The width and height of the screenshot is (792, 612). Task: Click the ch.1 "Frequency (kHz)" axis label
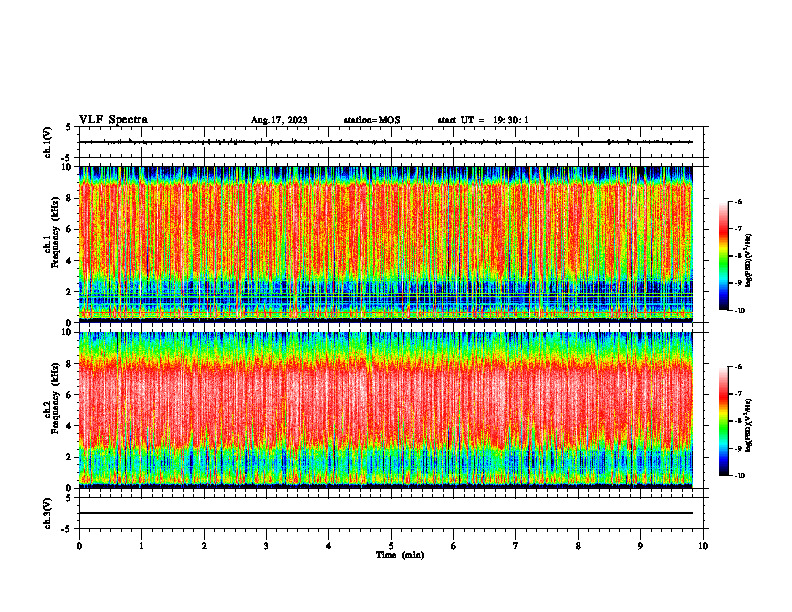click(x=55, y=233)
